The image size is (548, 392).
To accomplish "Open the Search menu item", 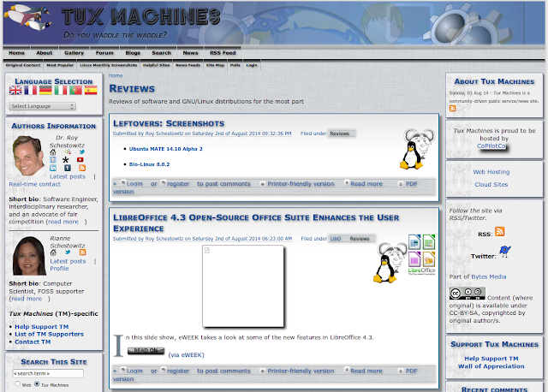I will click(161, 53).
